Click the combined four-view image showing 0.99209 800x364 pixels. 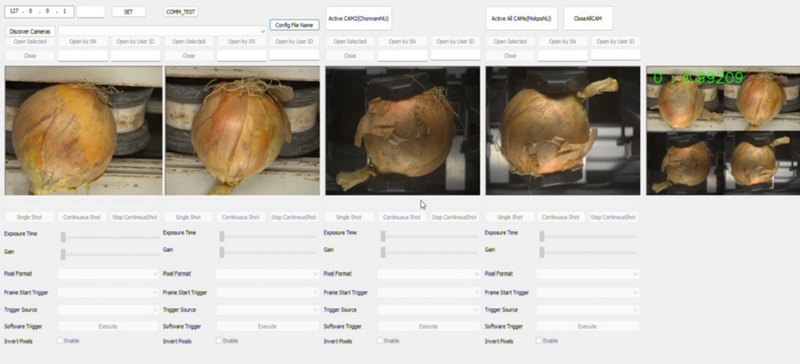tap(723, 130)
